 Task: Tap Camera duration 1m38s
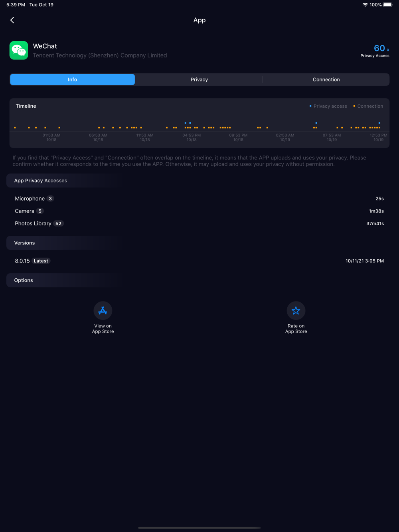pyautogui.click(x=376, y=211)
